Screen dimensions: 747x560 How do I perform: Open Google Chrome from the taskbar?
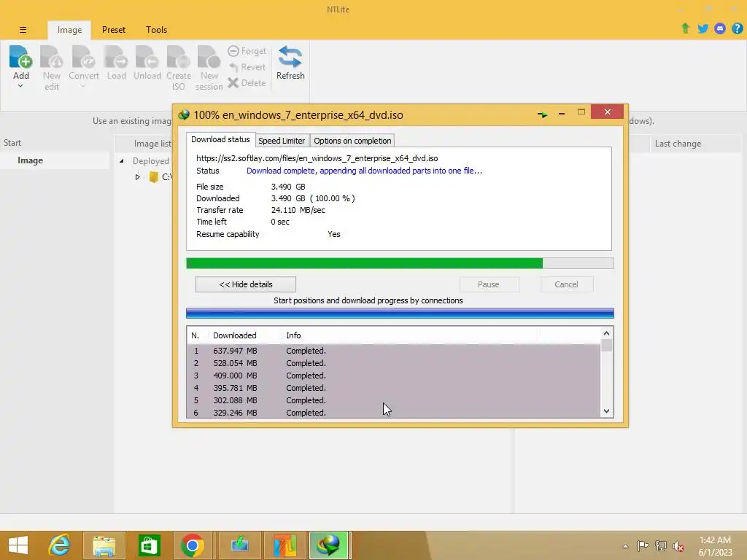[x=193, y=545]
